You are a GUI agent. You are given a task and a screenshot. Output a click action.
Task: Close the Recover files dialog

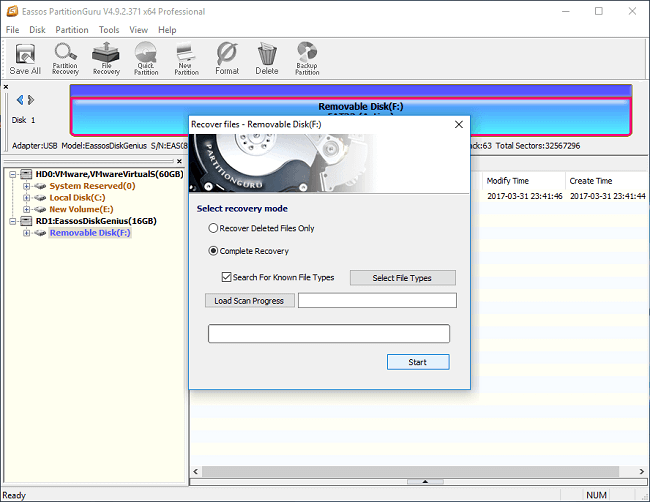(x=458, y=124)
